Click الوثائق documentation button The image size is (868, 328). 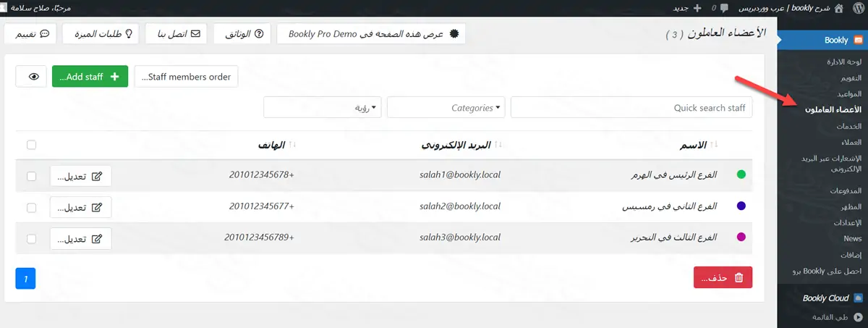(x=242, y=33)
